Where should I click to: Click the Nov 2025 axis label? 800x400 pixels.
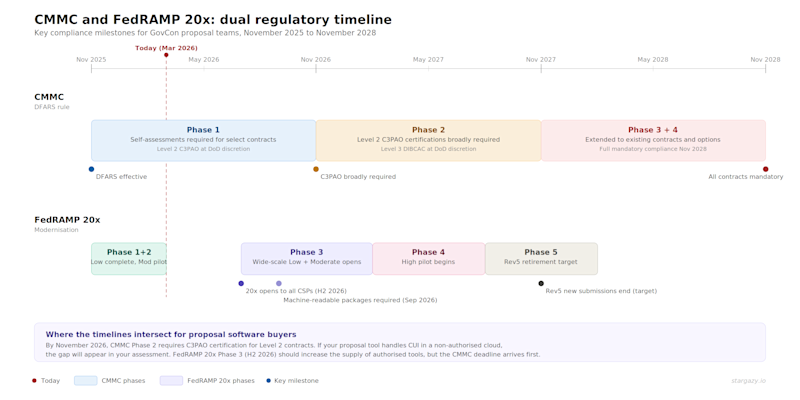[x=91, y=60]
